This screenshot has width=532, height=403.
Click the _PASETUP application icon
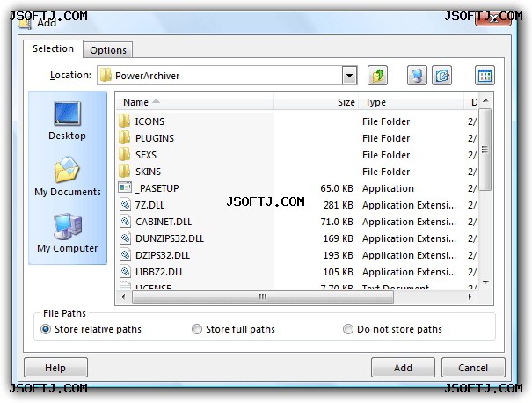coord(125,187)
